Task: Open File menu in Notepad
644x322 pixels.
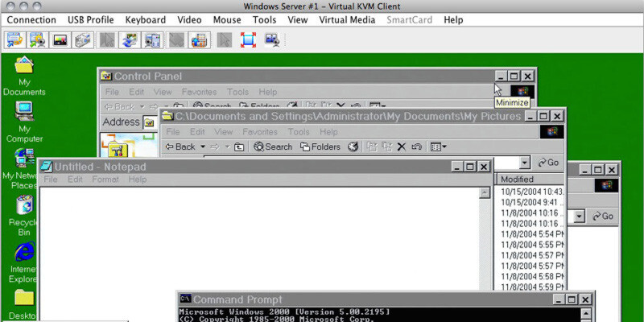Action: [x=51, y=180]
